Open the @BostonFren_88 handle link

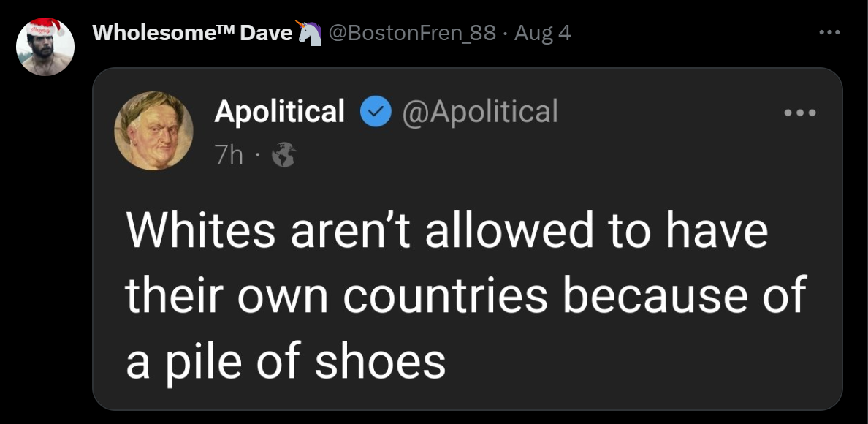(x=413, y=33)
